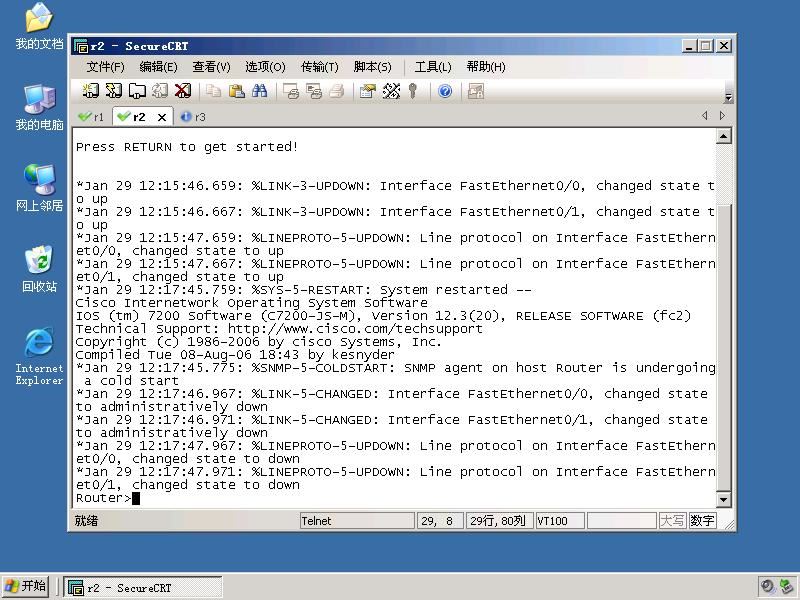Screen dimensions: 800x600
Task: Open the 脚本(S) menu
Action: (372, 67)
